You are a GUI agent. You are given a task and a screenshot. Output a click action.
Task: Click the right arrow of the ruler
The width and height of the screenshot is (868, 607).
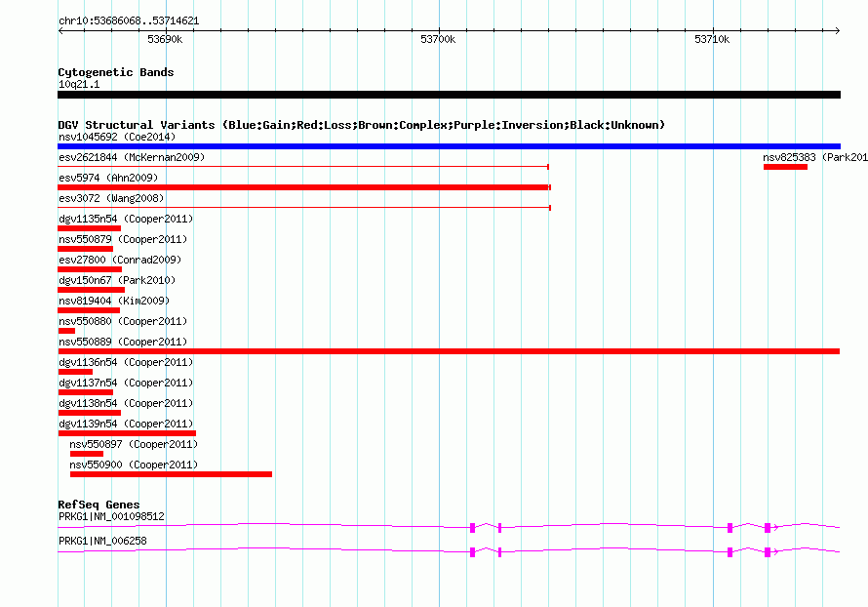click(x=837, y=30)
